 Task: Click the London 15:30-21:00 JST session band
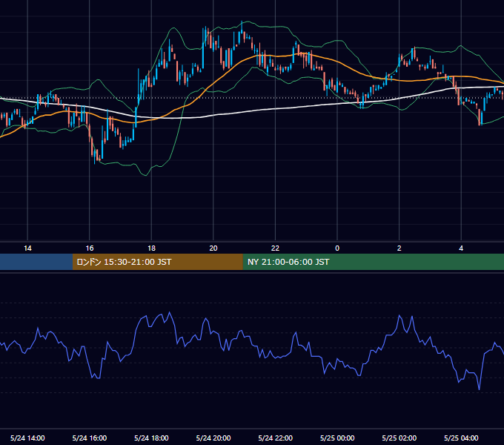point(157,262)
